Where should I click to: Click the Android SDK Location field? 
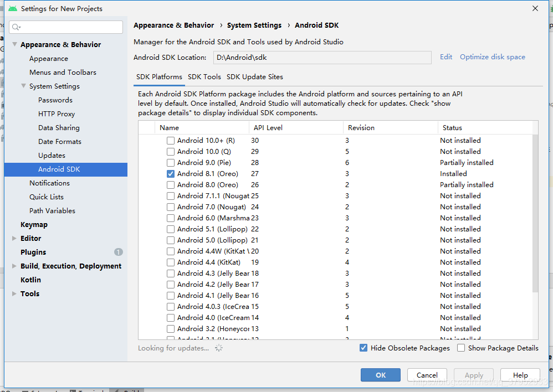coord(321,58)
